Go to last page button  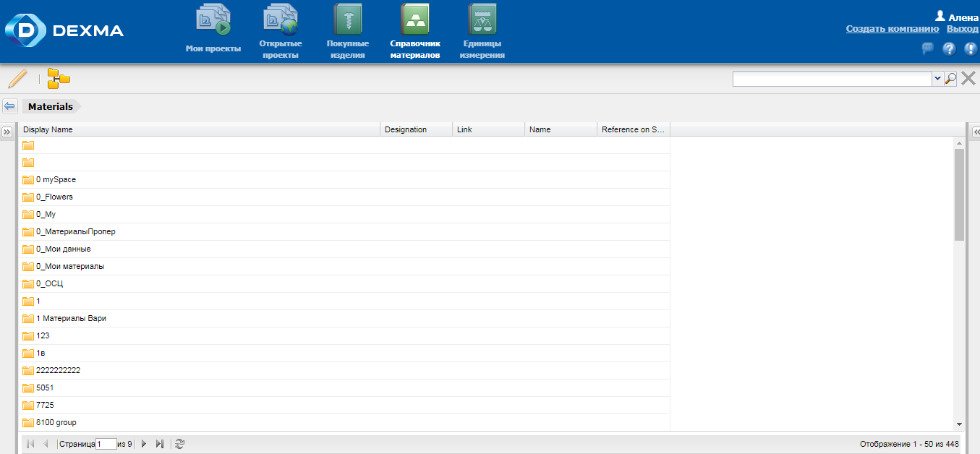pyautogui.click(x=160, y=444)
